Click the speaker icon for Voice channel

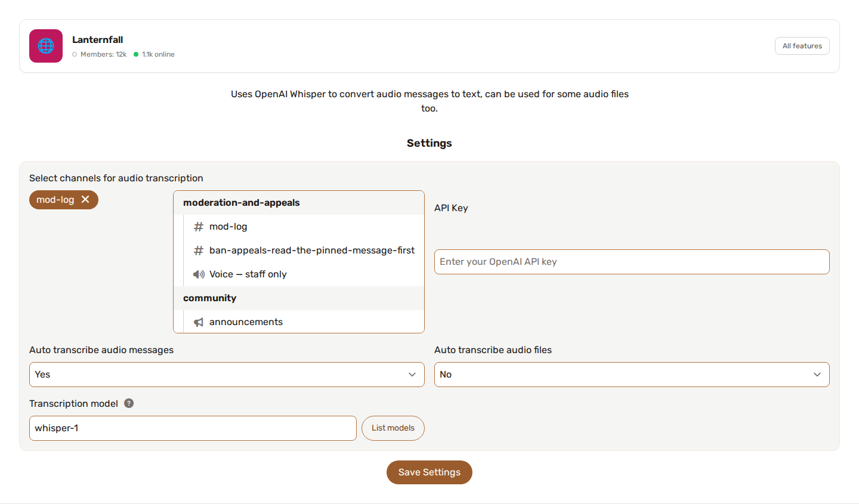(199, 274)
